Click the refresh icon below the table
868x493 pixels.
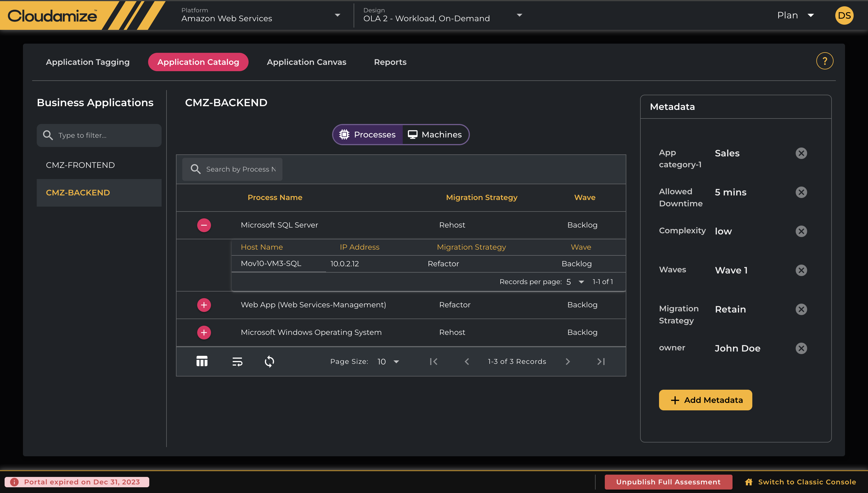point(269,361)
